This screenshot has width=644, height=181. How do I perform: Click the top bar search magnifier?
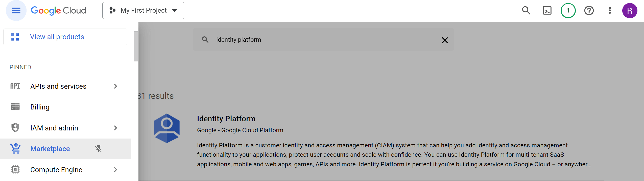point(526,11)
